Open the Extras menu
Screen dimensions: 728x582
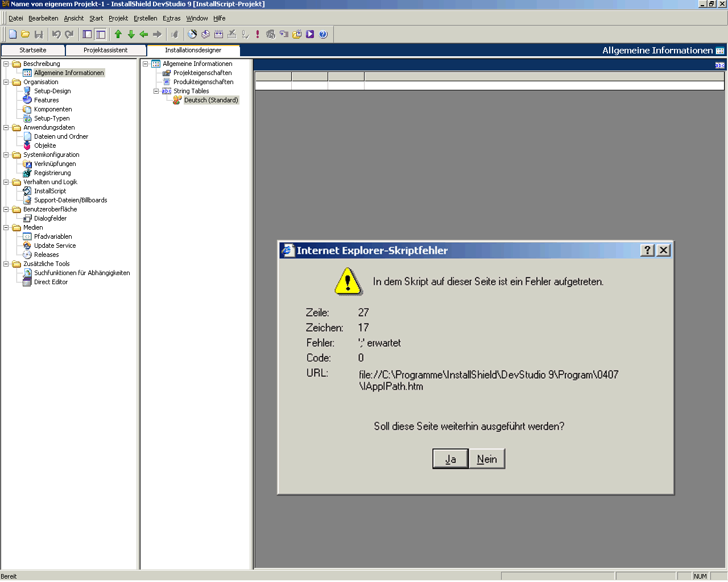pyautogui.click(x=171, y=18)
